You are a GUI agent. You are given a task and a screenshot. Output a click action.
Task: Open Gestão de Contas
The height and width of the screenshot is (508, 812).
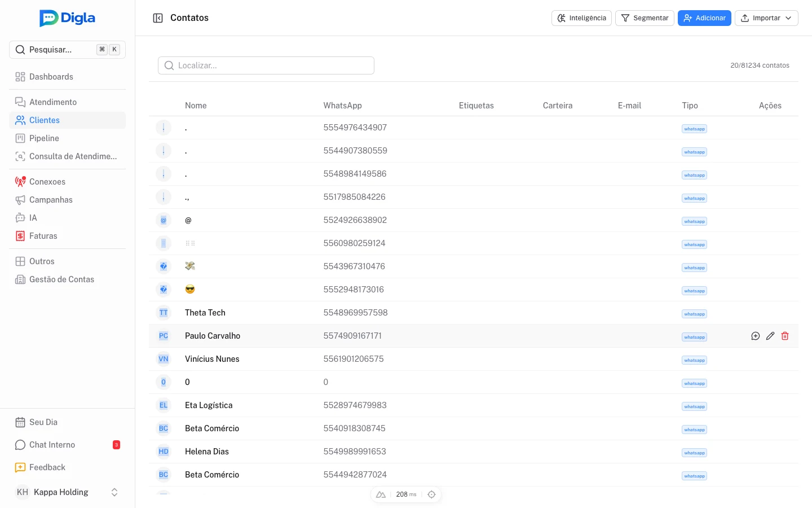[67, 279]
